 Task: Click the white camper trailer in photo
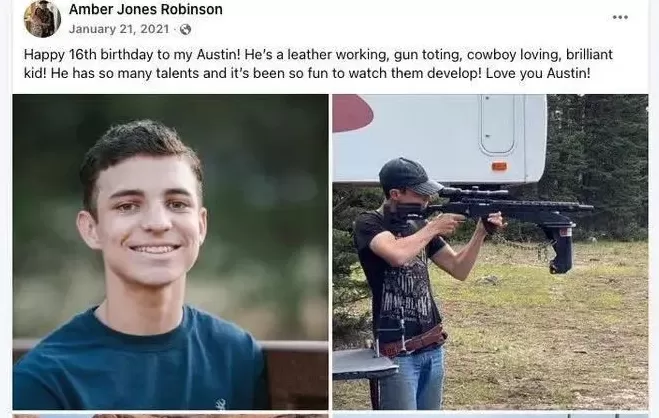click(x=439, y=139)
